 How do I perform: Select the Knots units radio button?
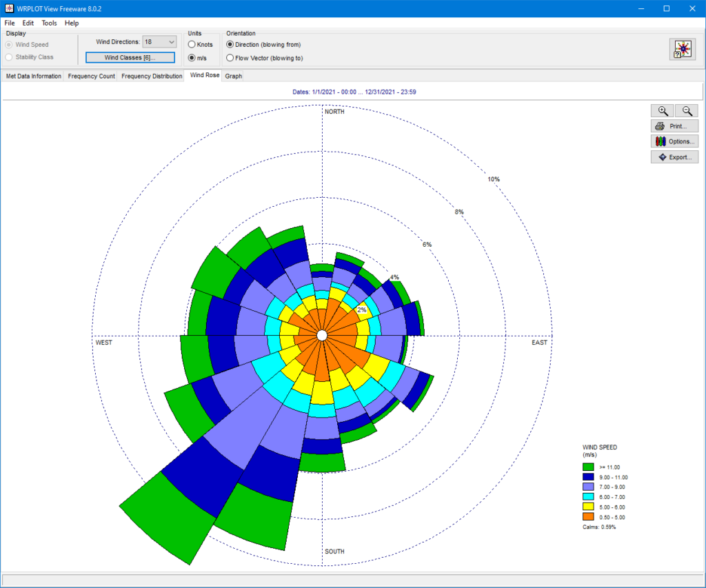coord(192,45)
